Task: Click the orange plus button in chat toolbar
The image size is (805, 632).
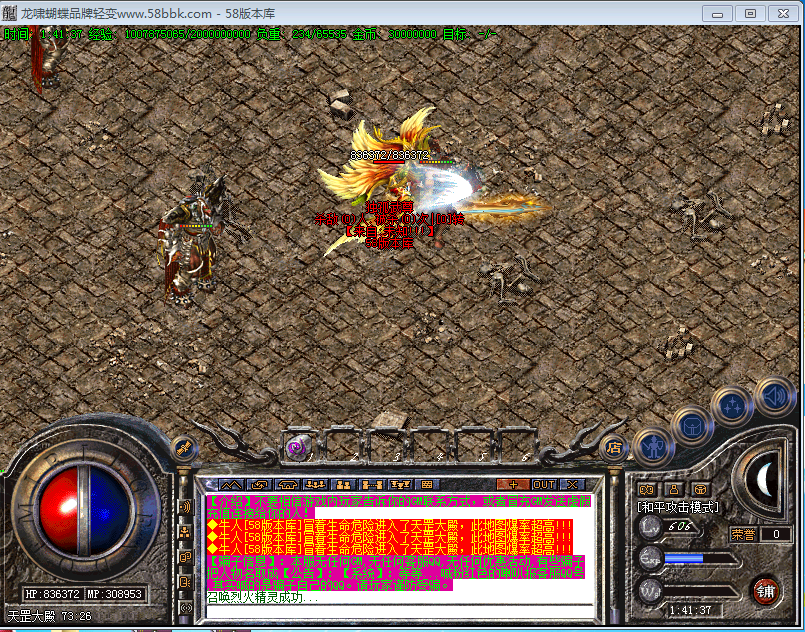Action: point(513,484)
